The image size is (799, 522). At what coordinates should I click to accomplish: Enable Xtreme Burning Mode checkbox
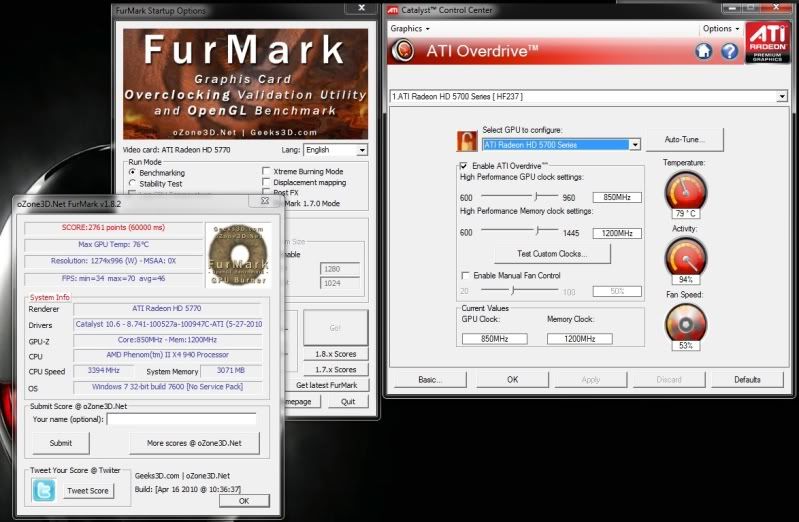pos(266,171)
